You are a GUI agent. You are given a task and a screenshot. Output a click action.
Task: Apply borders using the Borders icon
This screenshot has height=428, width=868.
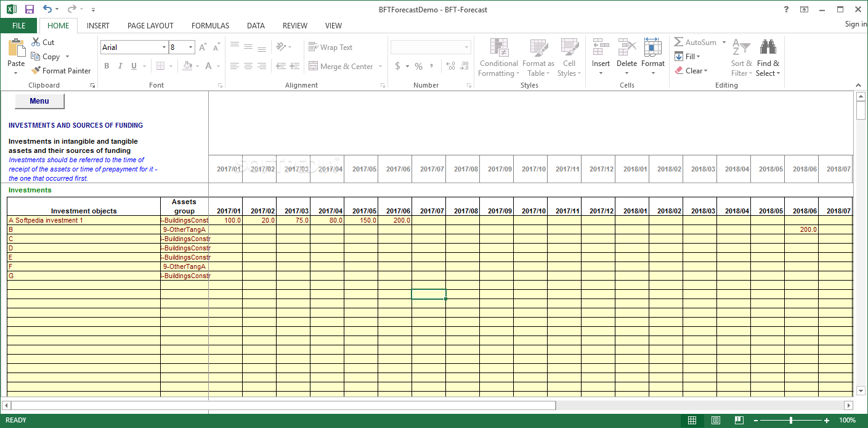160,66
